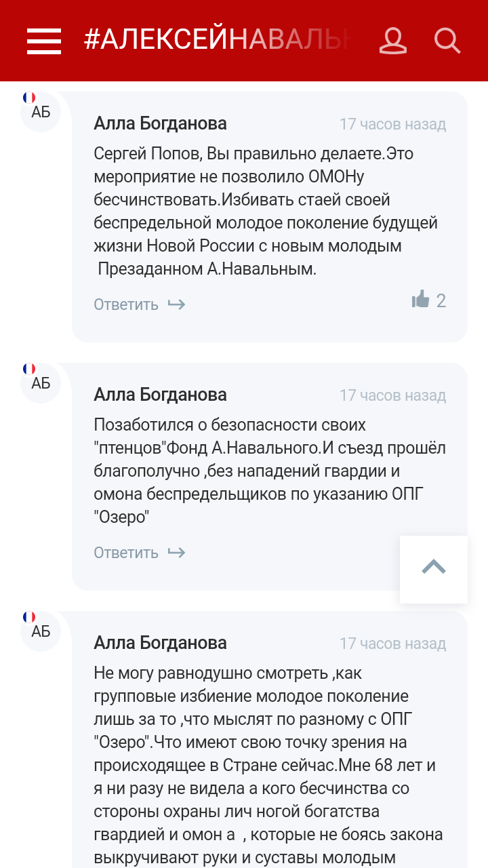The width and height of the screenshot is (488, 868).
Task: Open author name on second comment
Action: click(160, 395)
